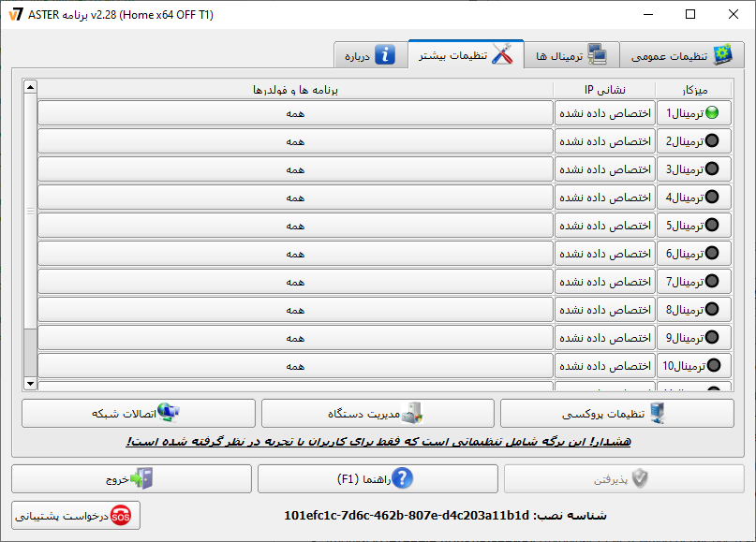Click the shield icon in پذیرفتن

[640, 478]
